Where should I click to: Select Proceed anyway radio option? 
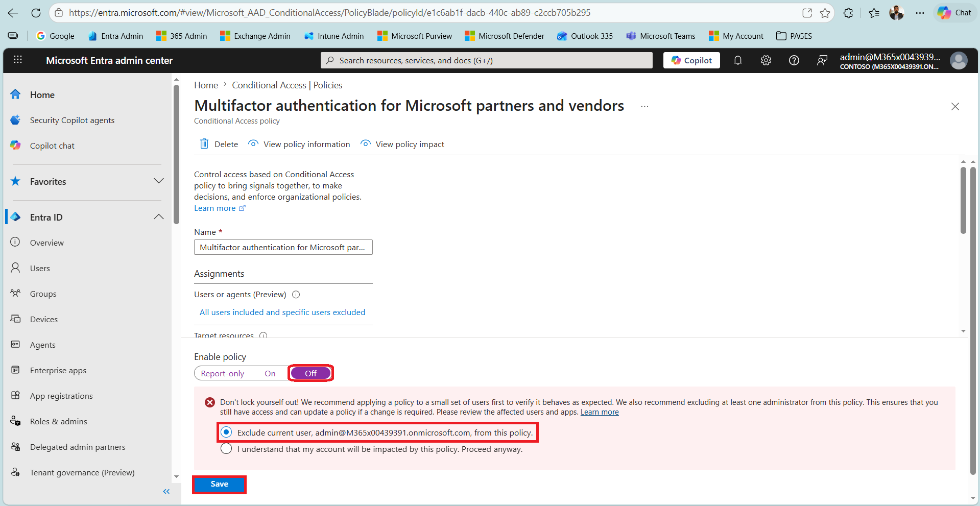(x=226, y=449)
